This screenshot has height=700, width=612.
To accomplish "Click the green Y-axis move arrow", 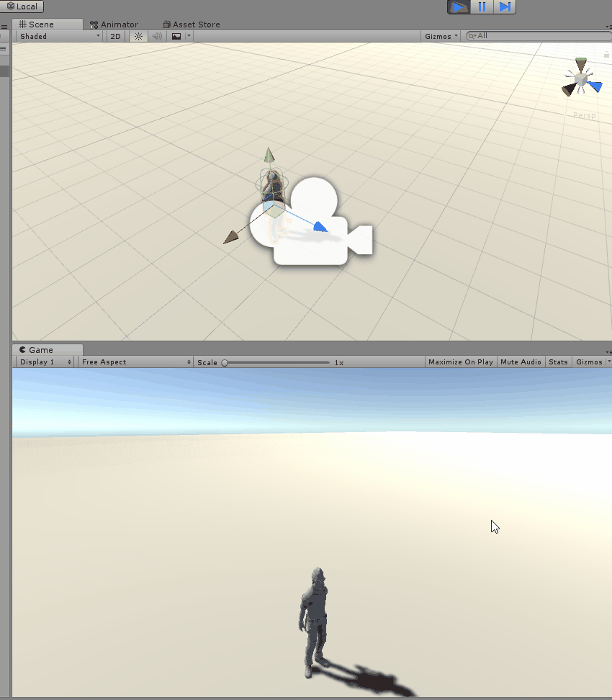I will click(269, 155).
